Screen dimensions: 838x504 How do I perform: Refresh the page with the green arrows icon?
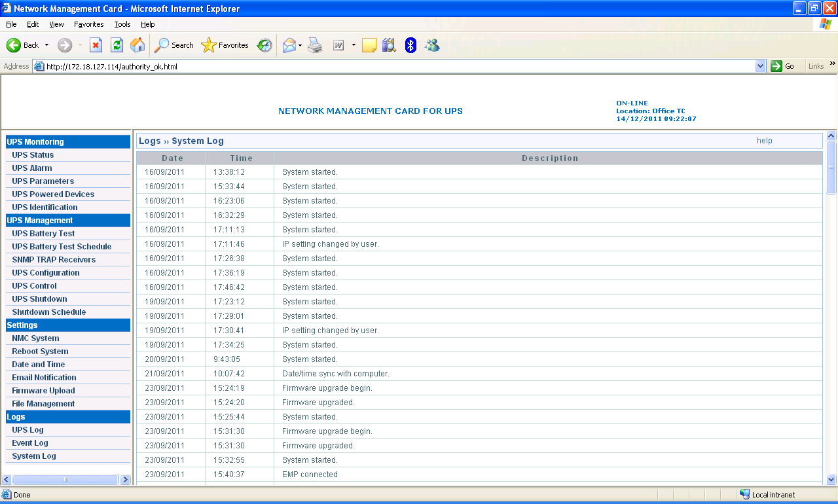[117, 45]
